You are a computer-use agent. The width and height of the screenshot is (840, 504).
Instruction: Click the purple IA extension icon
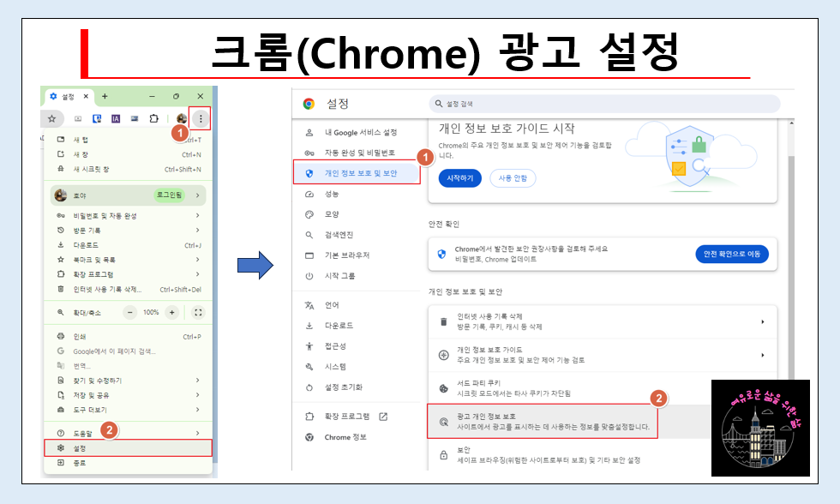click(x=116, y=118)
